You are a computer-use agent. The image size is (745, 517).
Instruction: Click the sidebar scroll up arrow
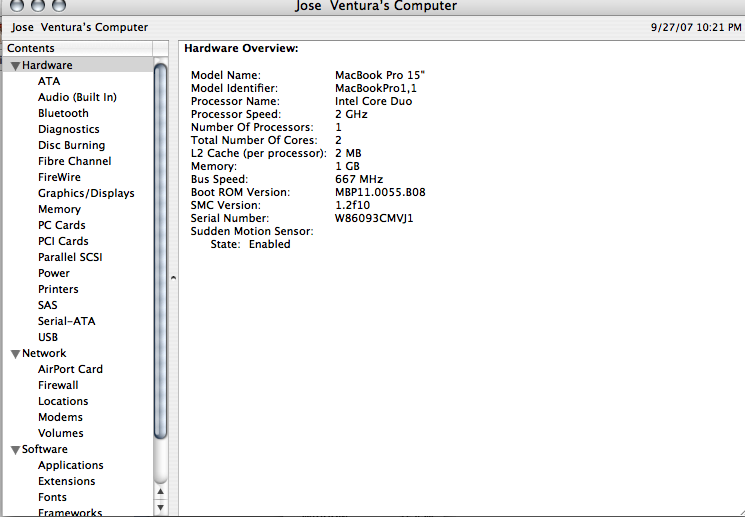coord(161,492)
